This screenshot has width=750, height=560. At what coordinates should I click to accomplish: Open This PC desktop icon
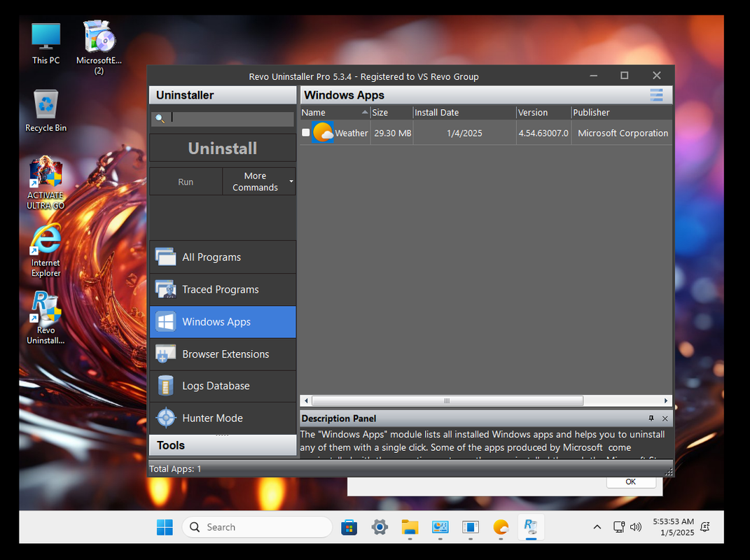click(46, 43)
